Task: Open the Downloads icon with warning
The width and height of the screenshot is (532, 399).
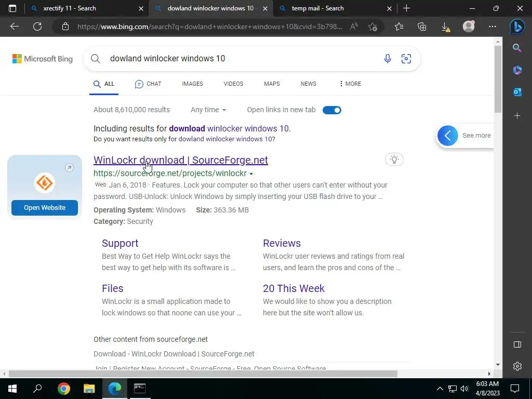Action: click(x=445, y=27)
